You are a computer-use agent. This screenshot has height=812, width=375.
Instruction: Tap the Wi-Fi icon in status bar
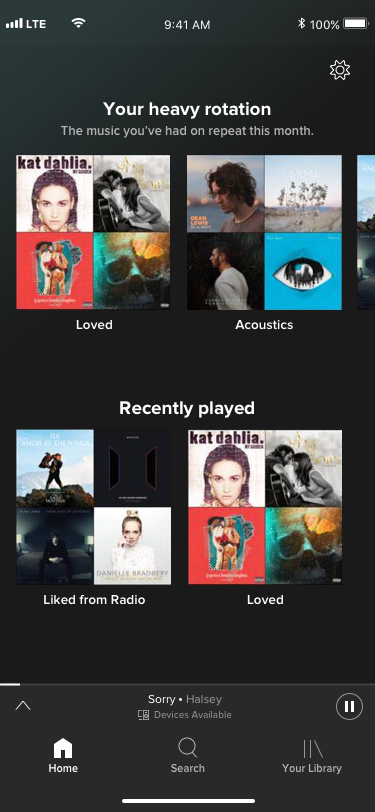[78, 23]
